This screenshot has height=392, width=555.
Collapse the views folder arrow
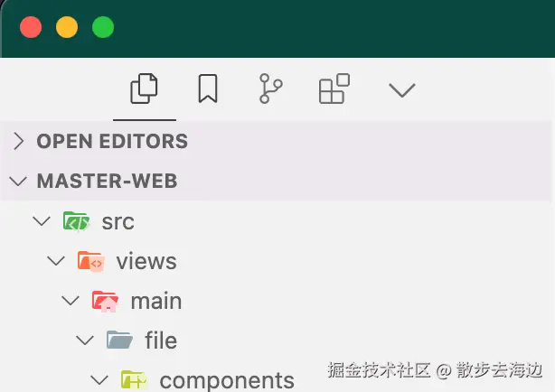coord(56,261)
